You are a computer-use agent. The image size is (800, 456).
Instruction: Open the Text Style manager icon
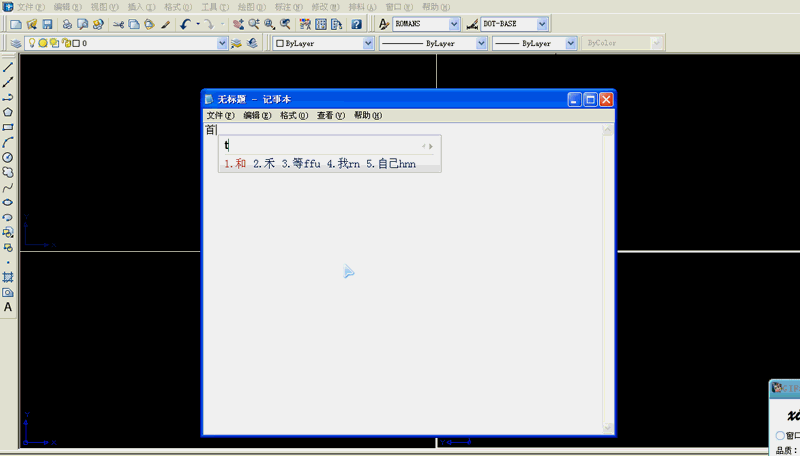click(x=384, y=24)
